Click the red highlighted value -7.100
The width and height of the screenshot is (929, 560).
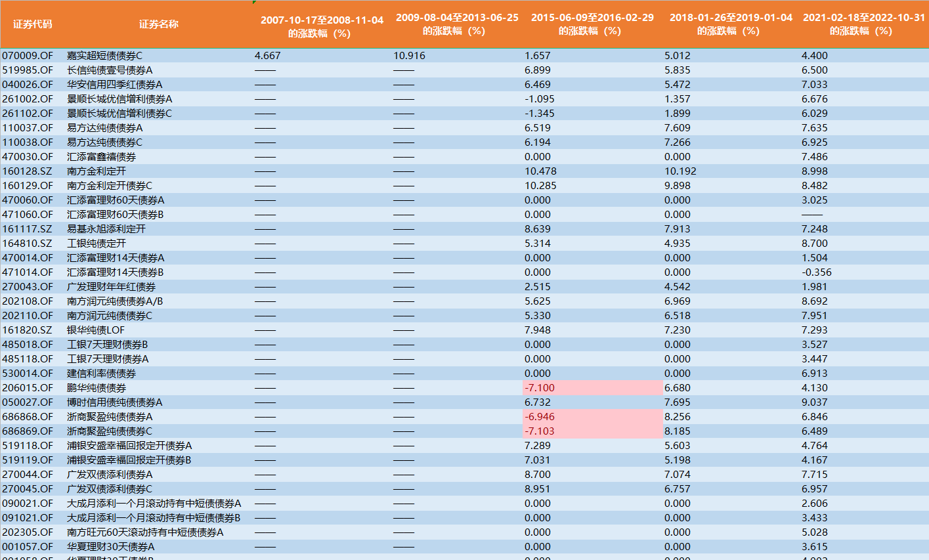click(x=539, y=388)
